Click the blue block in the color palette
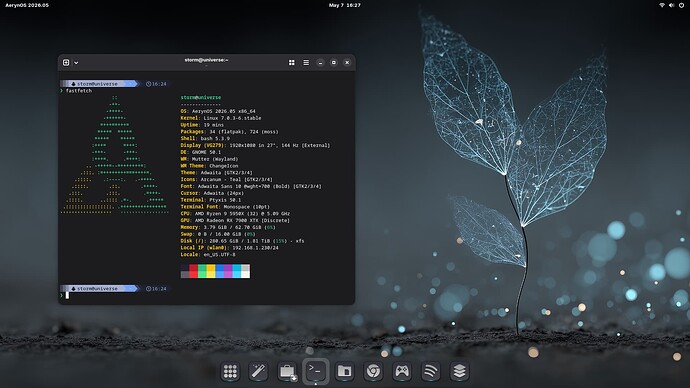The height and width of the screenshot is (388, 690). 220,271
